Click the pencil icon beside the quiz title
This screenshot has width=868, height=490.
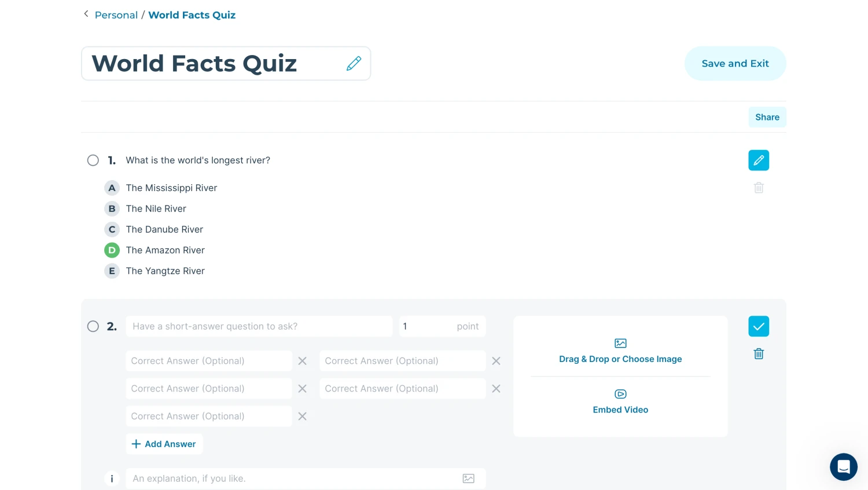click(x=354, y=63)
